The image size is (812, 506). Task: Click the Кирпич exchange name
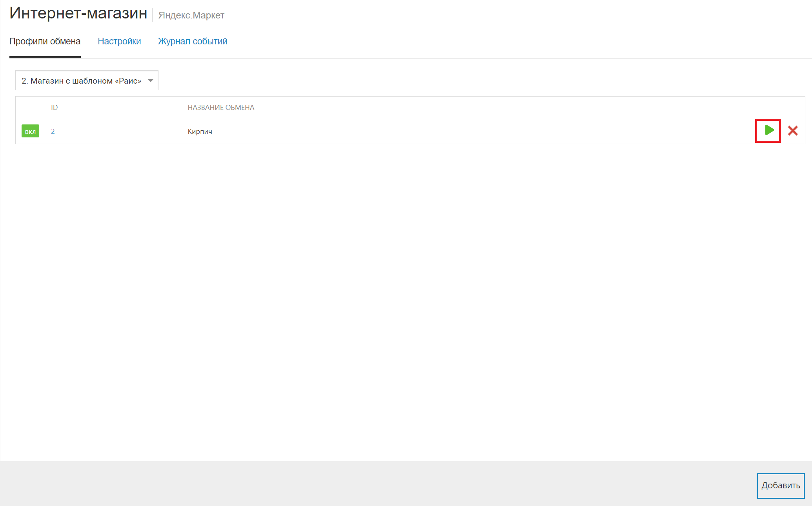coord(200,132)
